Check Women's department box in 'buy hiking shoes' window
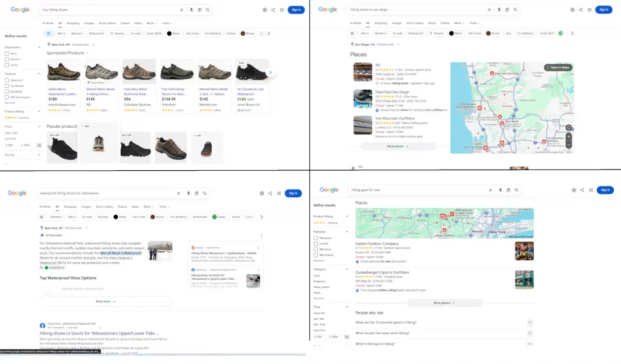Viewport: 621px width, 364px height. point(7,59)
